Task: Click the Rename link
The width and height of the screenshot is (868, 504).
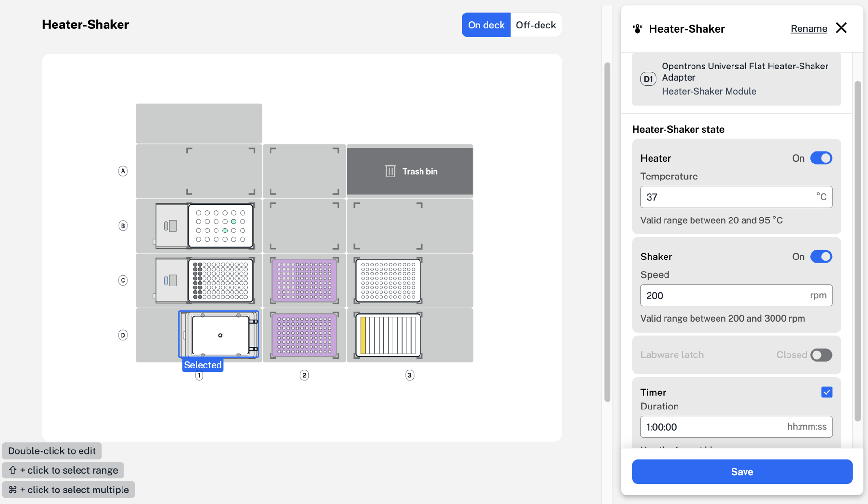Action: [x=809, y=29]
